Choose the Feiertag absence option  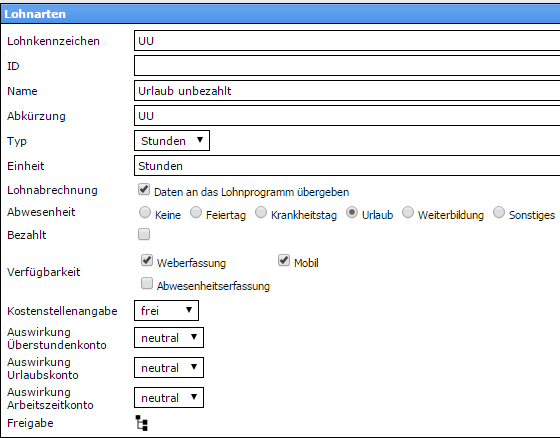point(196,212)
